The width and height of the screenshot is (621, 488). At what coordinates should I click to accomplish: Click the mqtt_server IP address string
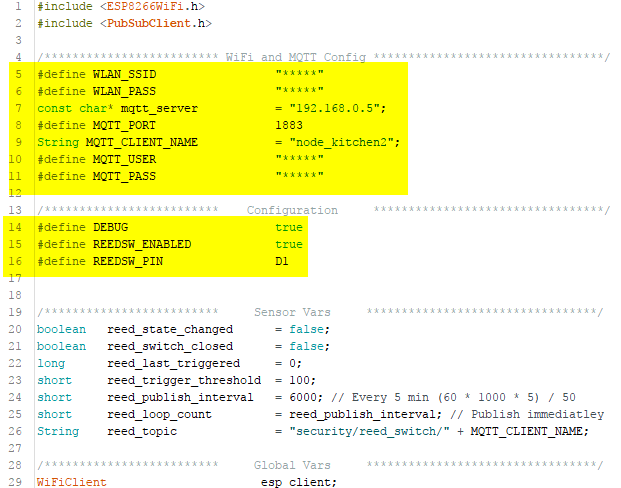(334, 108)
